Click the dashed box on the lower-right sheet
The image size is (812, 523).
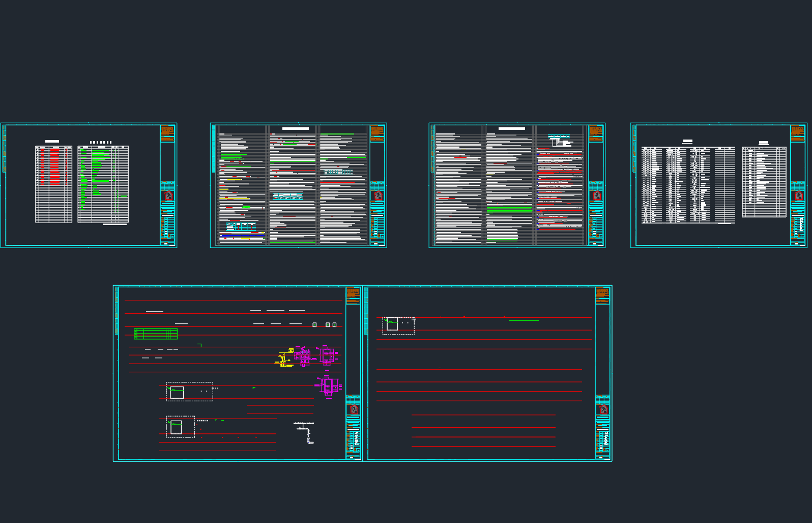pos(398,325)
